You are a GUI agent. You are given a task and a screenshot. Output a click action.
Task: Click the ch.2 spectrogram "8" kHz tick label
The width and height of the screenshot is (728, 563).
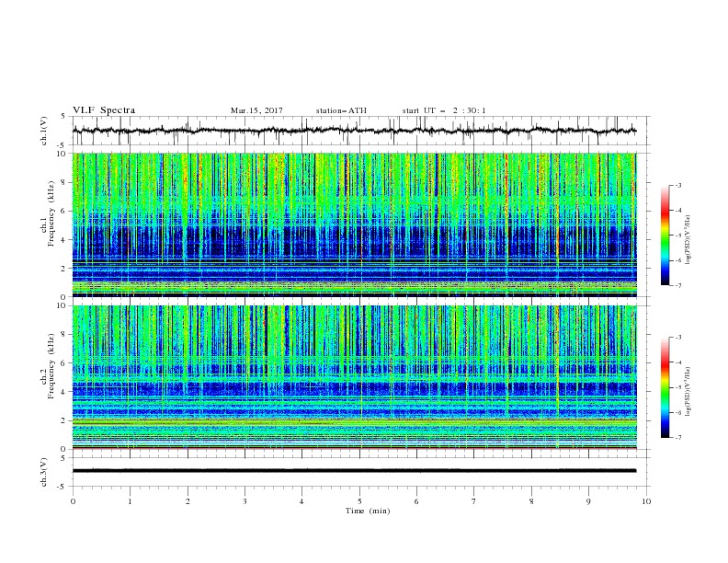point(65,335)
